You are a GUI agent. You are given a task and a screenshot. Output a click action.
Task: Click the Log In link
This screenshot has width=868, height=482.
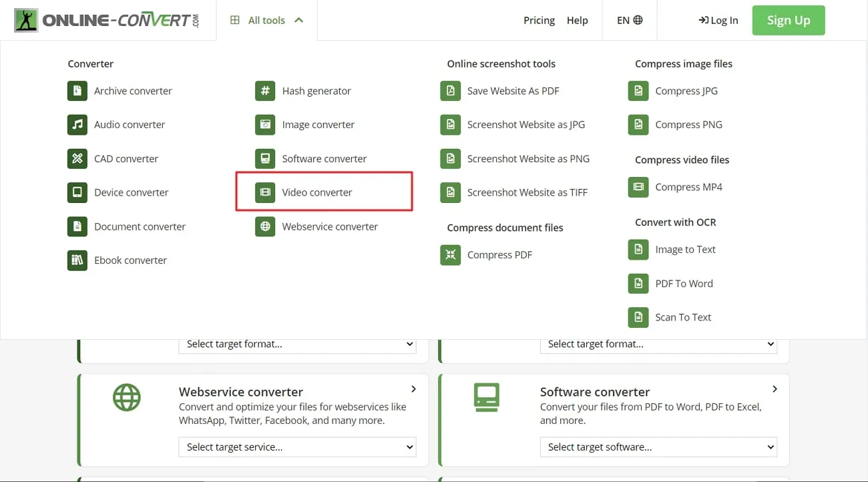[718, 20]
